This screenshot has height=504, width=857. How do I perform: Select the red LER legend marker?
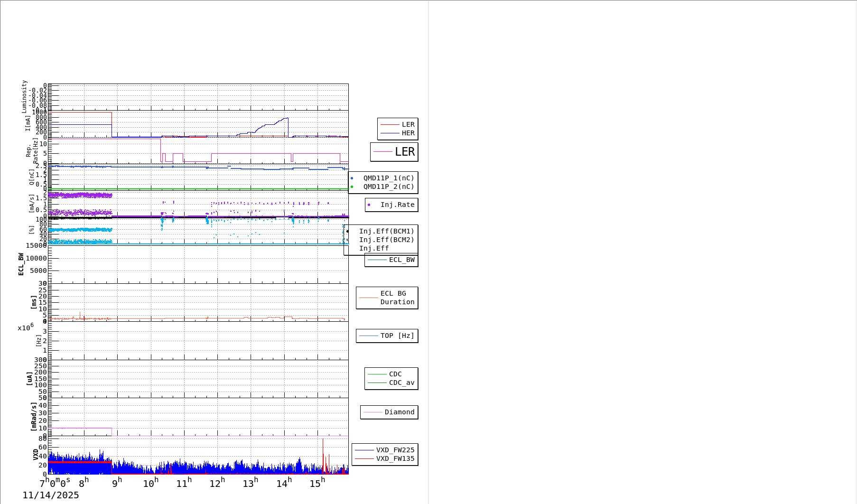coord(390,124)
